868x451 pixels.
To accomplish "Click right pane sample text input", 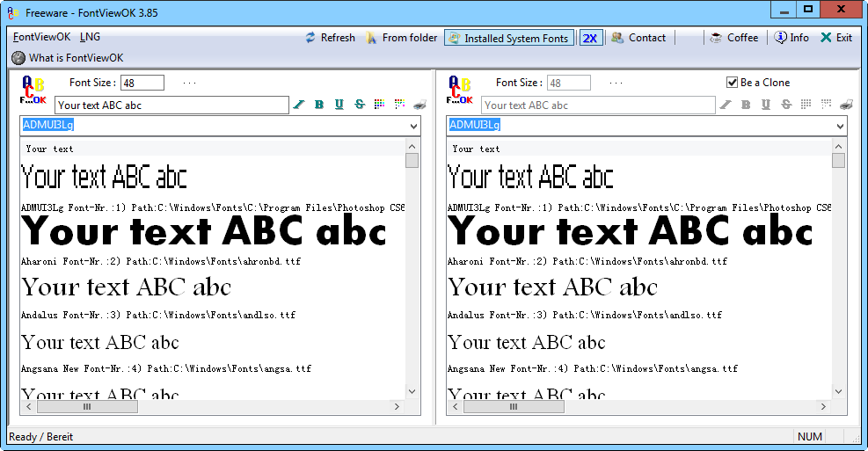I will click(598, 105).
